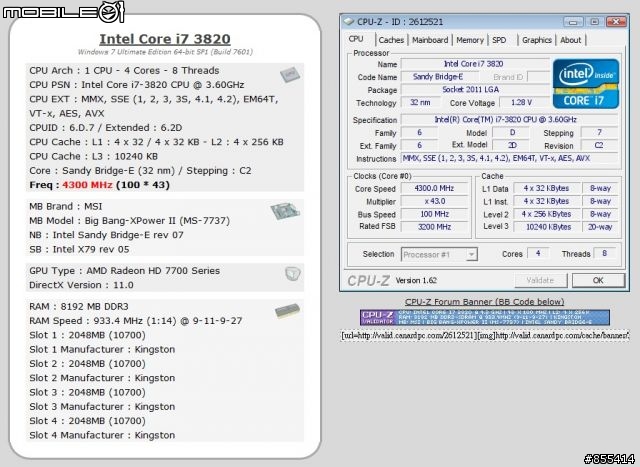The width and height of the screenshot is (640, 467).
Task: Click the Windows 7 Ultimate Edition subtitle
Action: (x=165, y=52)
